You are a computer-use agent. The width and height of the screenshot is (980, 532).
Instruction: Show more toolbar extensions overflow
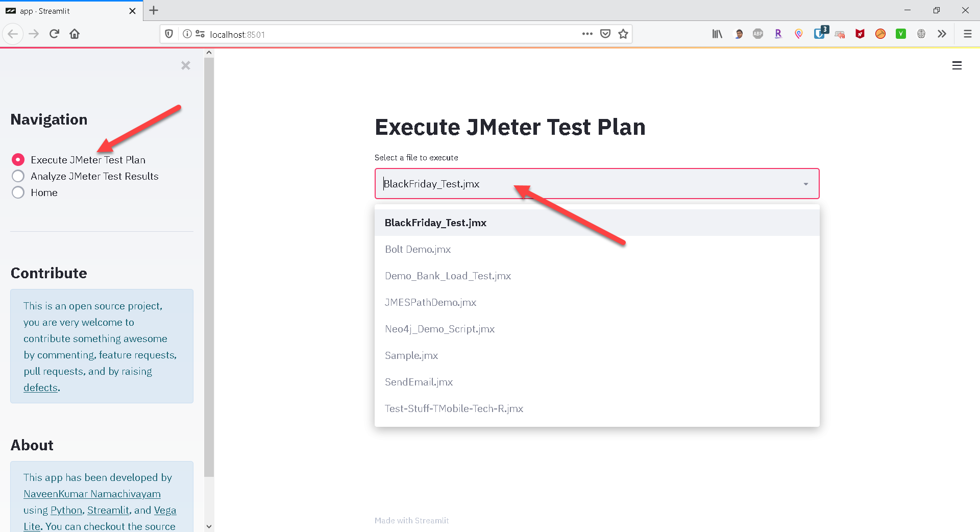(x=942, y=34)
